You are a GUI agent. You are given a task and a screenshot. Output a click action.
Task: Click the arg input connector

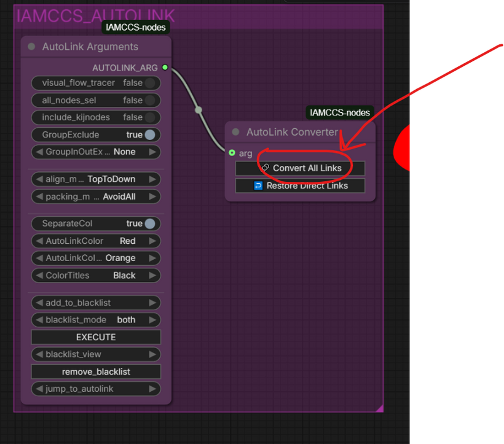click(231, 153)
